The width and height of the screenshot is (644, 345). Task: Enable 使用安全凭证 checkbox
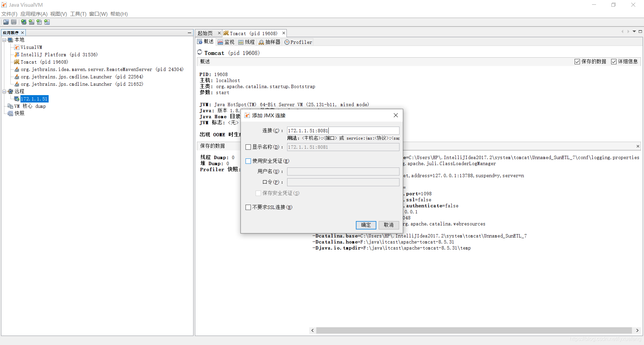(x=248, y=161)
